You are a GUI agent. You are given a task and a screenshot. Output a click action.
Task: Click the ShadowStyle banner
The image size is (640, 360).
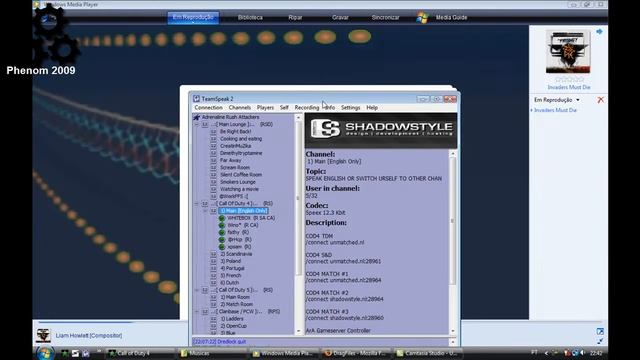[381, 130]
